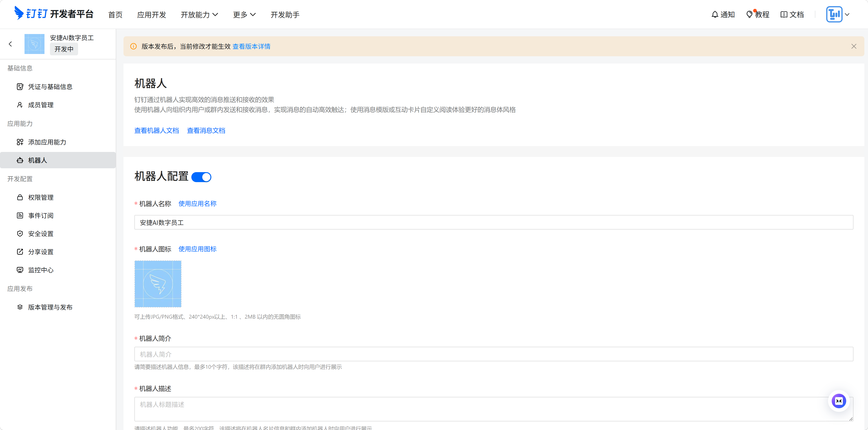The height and width of the screenshot is (430, 868).
Task: Click the DingTalk developer platform logo
Action: tap(54, 14)
